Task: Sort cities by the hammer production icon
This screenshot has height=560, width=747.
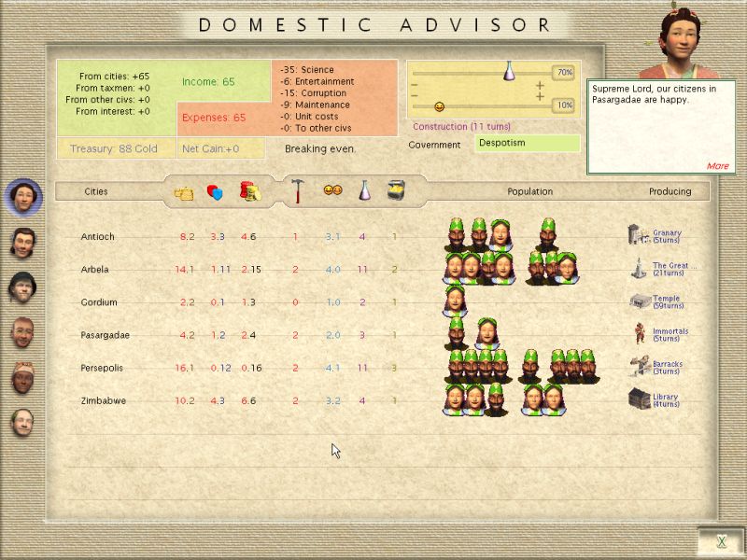Action: pyautogui.click(x=298, y=191)
